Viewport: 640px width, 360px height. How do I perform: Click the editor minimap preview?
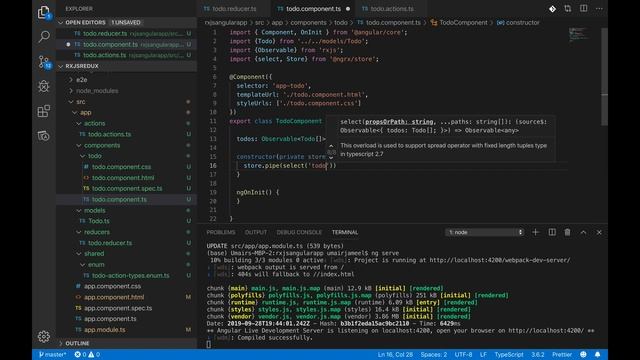click(x=579, y=34)
